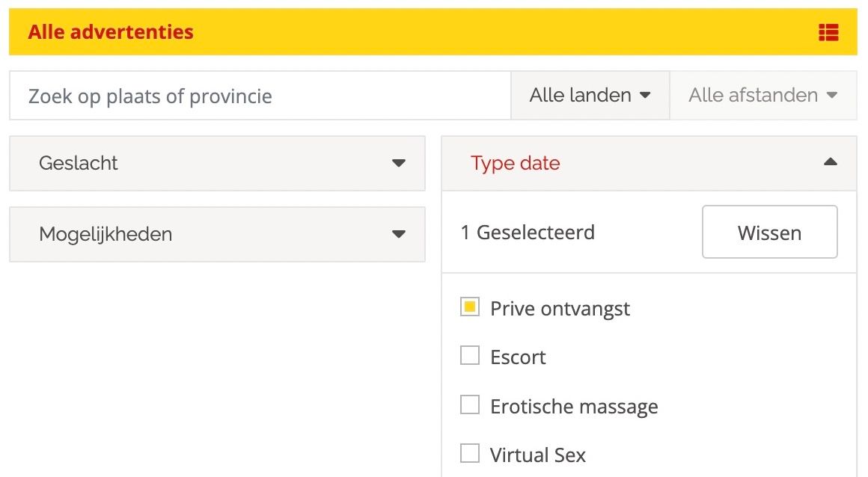This screenshot has height=477, width=868.
Task: Focus the Zoek op plaats of provincie field
Action: (x=260, y=96)
